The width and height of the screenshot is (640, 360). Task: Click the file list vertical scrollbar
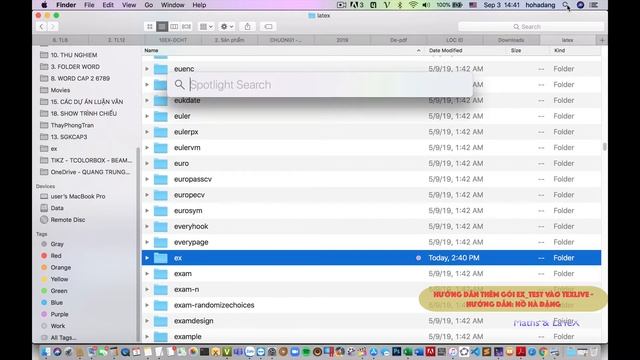click(604, 147)
